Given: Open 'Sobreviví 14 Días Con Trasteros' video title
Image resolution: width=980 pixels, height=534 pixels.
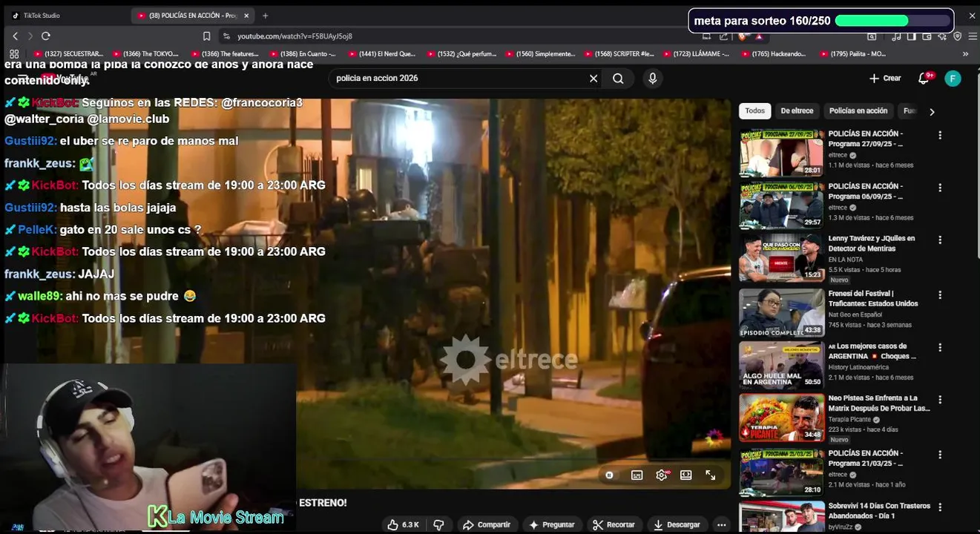Looking at the screenshot, I should 879,511.
